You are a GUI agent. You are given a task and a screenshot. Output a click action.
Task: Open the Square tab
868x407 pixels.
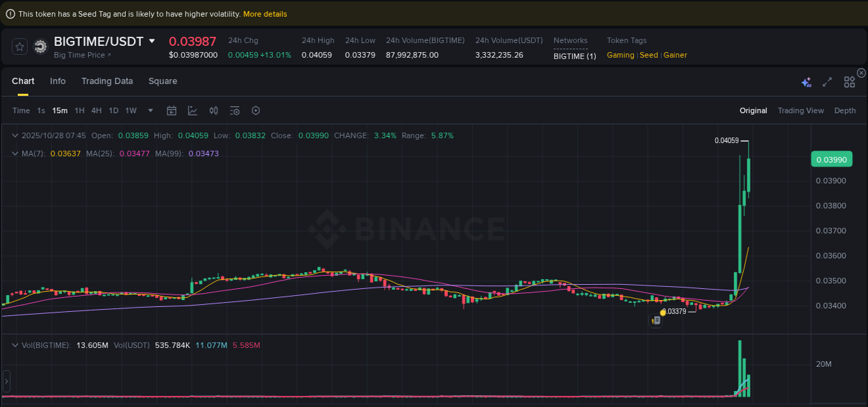point(162,81)
